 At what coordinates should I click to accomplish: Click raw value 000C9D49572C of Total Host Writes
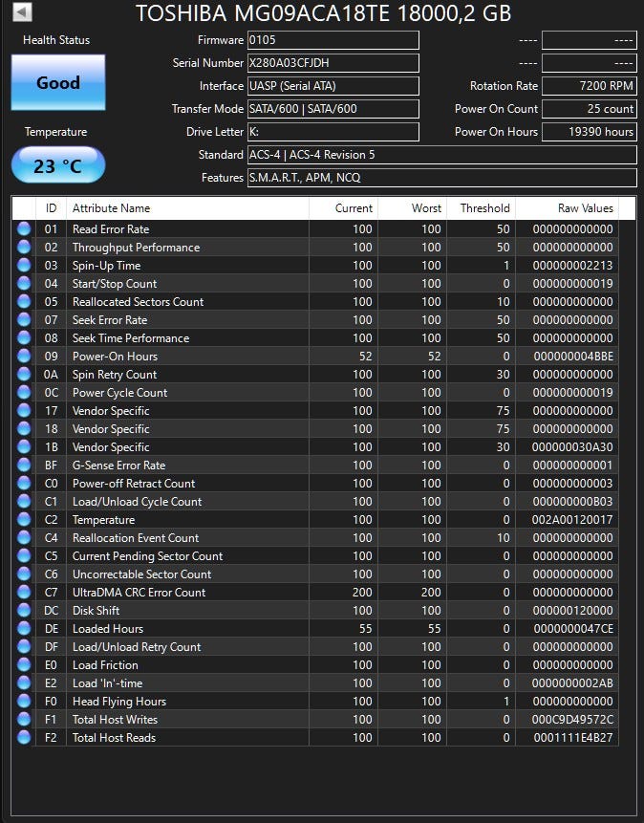[572, 720]
